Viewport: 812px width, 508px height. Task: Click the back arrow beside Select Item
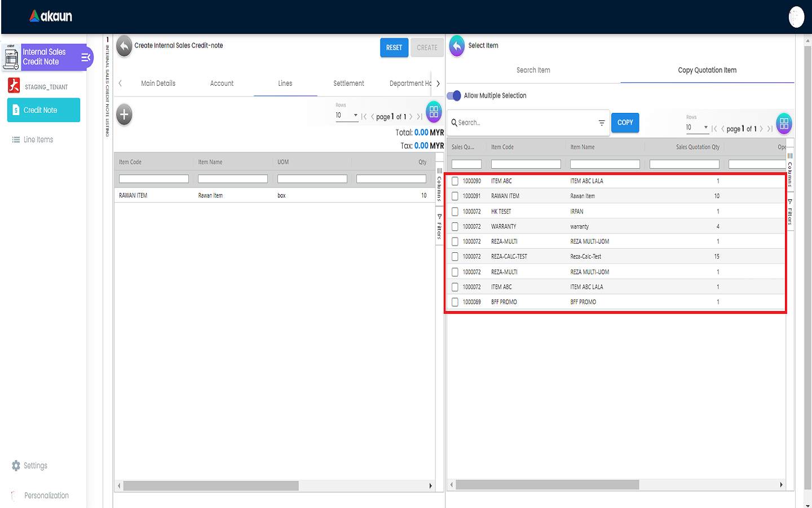click(457, 46)
